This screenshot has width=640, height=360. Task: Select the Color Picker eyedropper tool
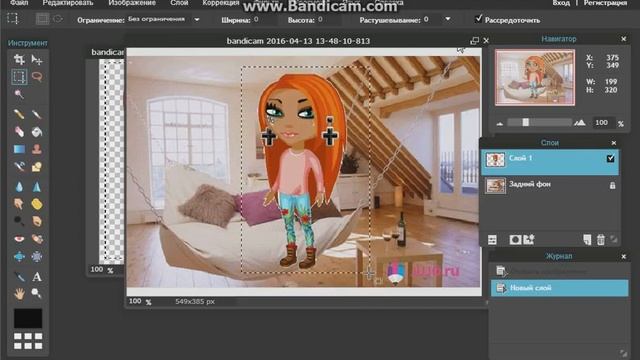[x=19, y=276]
